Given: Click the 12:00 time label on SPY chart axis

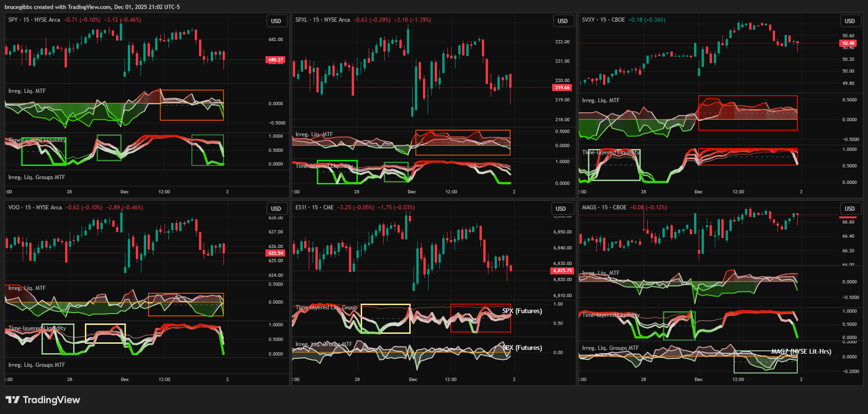Looking at the screenshot, I should [x=164, y=192].
